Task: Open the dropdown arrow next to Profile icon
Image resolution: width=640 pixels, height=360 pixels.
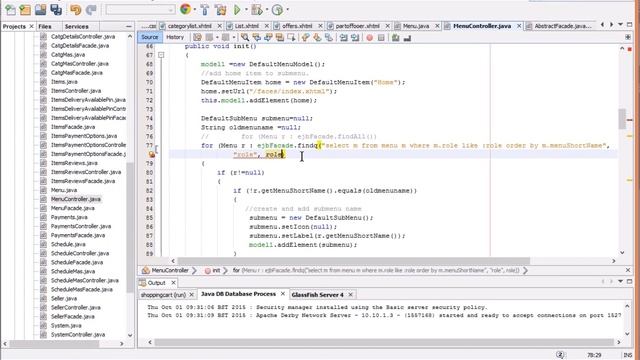Action: pos(287,9)
